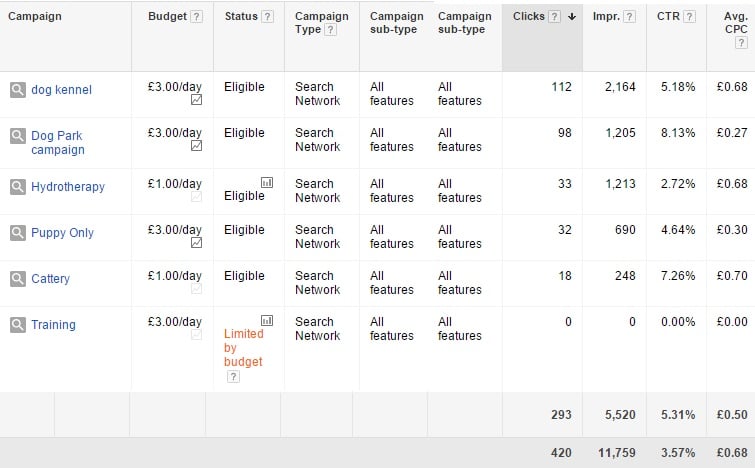The width and height of the screenshot is (755, 468).
Task: Click status bar-chart icon in Hydrotherapy row
Action: (267, 182)
